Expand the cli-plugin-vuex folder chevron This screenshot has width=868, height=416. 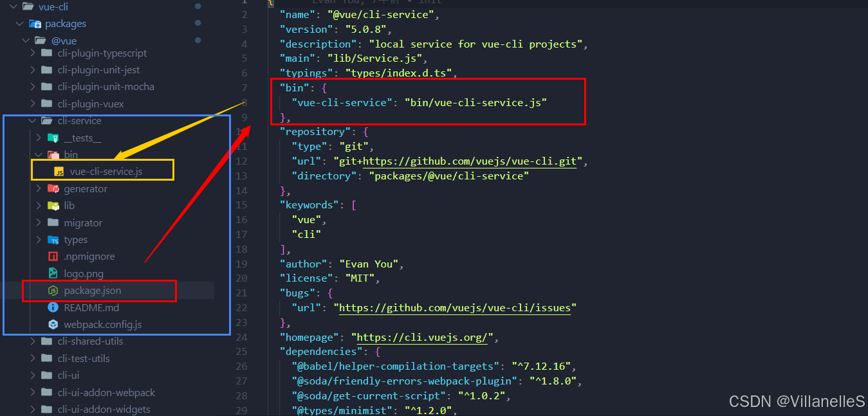click(33, 104)
